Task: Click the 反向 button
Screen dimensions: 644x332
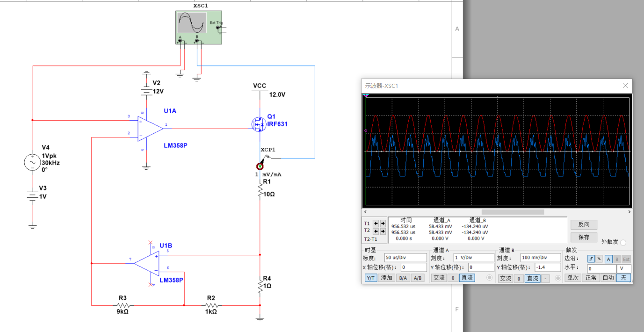Action: click(x=584, y=224)
